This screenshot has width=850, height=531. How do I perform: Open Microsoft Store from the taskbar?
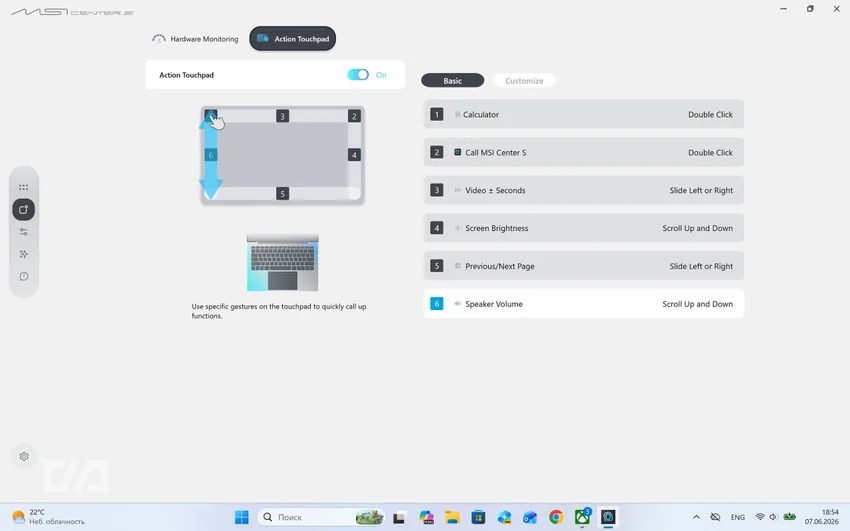click(x=478, y=517)
